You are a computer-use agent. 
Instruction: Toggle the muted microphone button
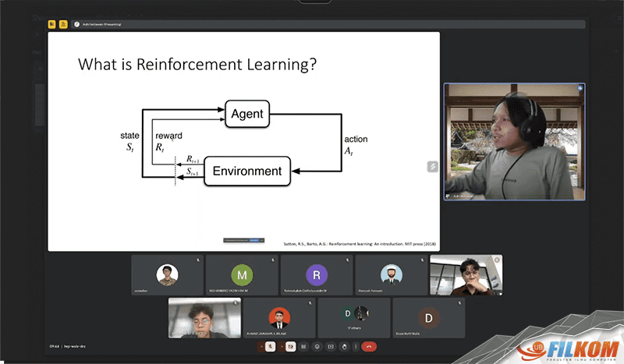click(x=271, y=345)
